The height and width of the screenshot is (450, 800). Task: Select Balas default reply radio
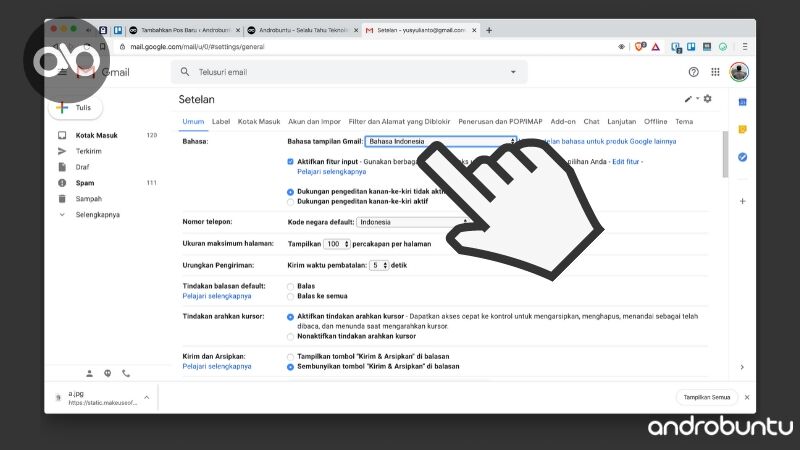[x=290, y=286]
